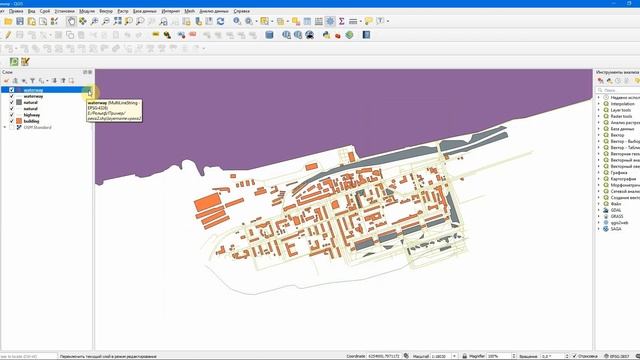Expand the Layer tools toolbox group
Viewport: 640px width, 360px height.
pyautogui.click(x=599, y=110)
